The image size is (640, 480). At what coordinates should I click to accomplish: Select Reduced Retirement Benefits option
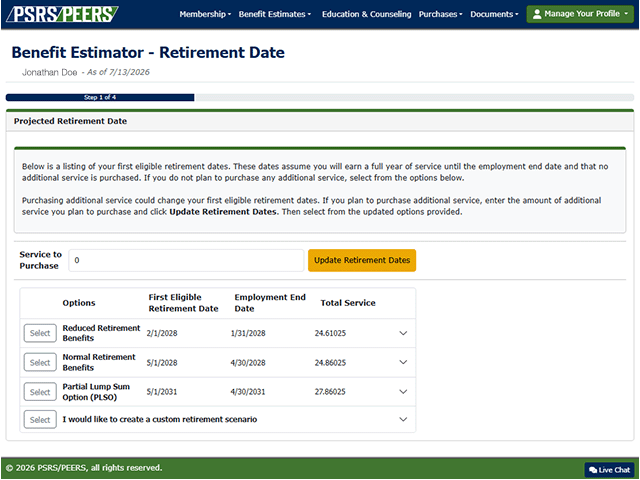[40, 333]
